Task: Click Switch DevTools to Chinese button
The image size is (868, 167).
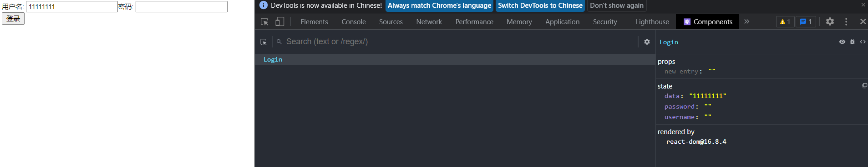Action: pyautogui.click(x=540, y=5)
